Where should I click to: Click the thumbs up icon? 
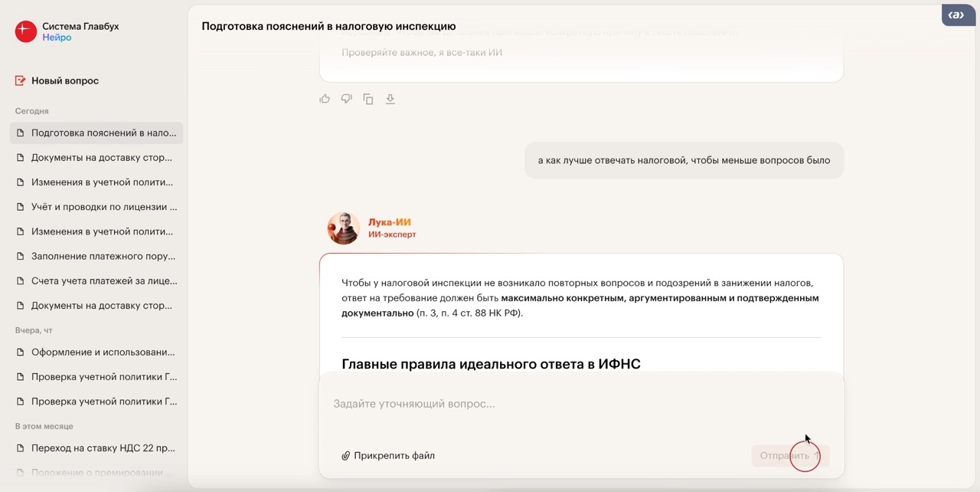(325, 99)
